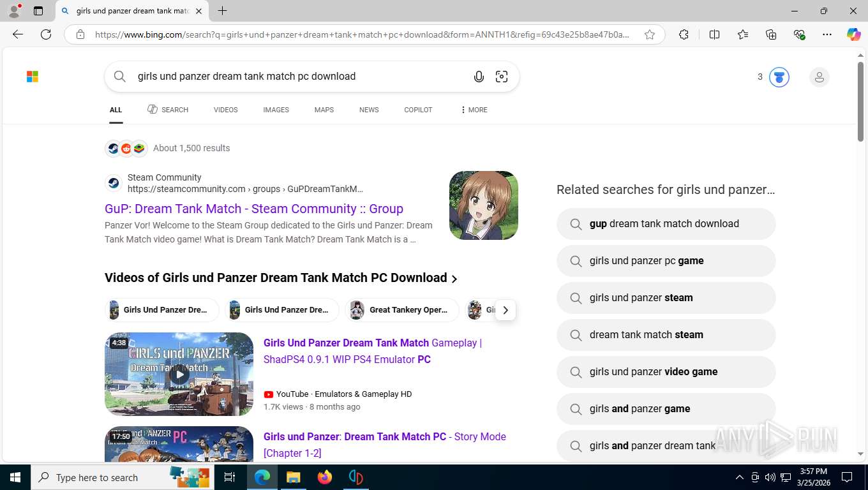Open the volume speaker tray icon

(770, 477)
